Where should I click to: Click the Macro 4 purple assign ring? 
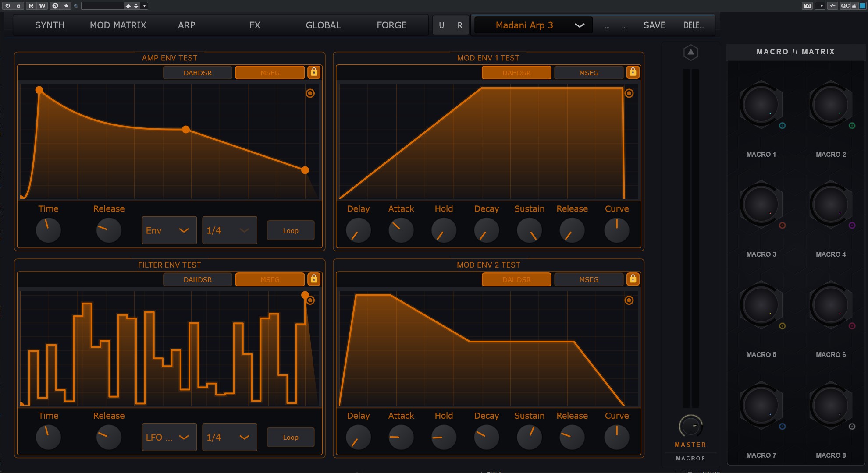pos(852,226)
